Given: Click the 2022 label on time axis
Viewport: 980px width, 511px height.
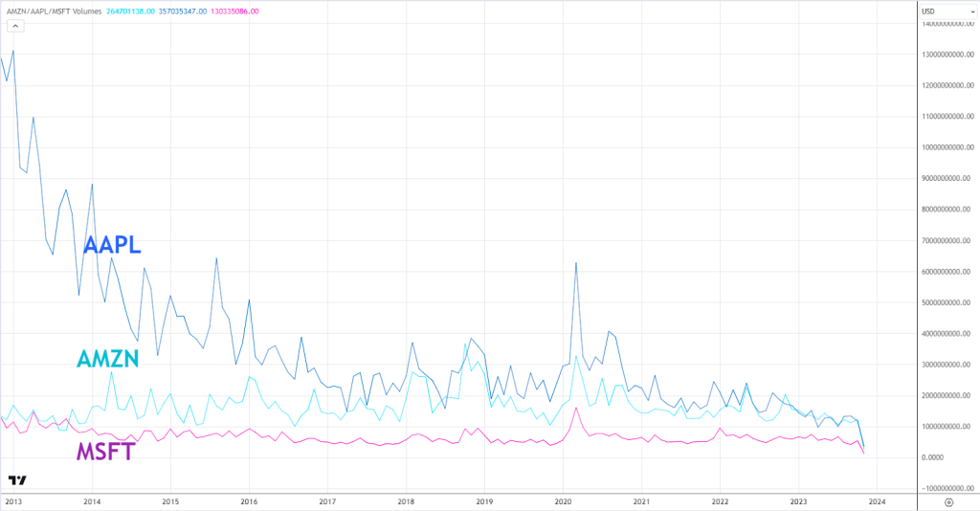Looking at the screenshot, I should [720, 501].
